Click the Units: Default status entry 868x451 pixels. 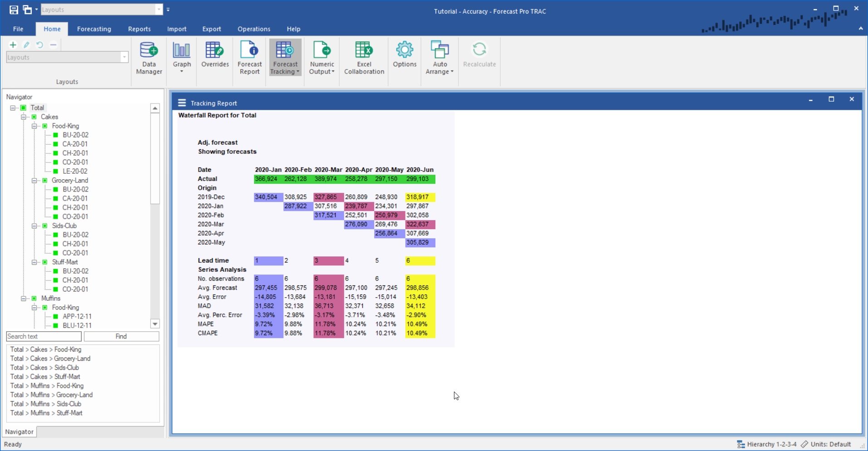tap(826, 444)
